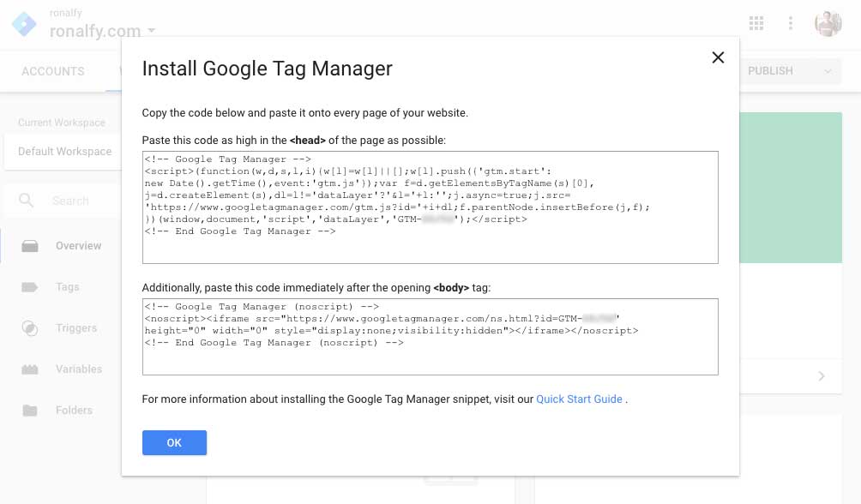The height and width of the screenshot is (504, 861).
Task: Click the ronalfy account name text
Action: click(x=65, y=13)
